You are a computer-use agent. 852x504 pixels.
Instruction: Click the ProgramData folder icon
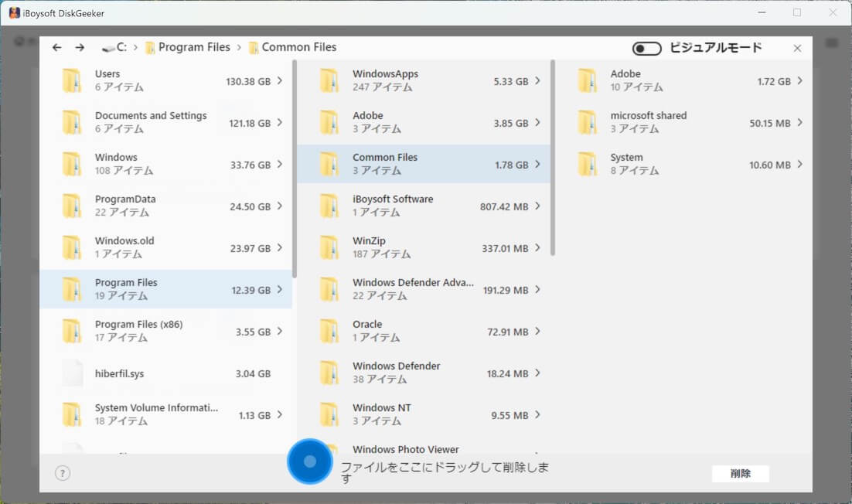tap(72, 206)
